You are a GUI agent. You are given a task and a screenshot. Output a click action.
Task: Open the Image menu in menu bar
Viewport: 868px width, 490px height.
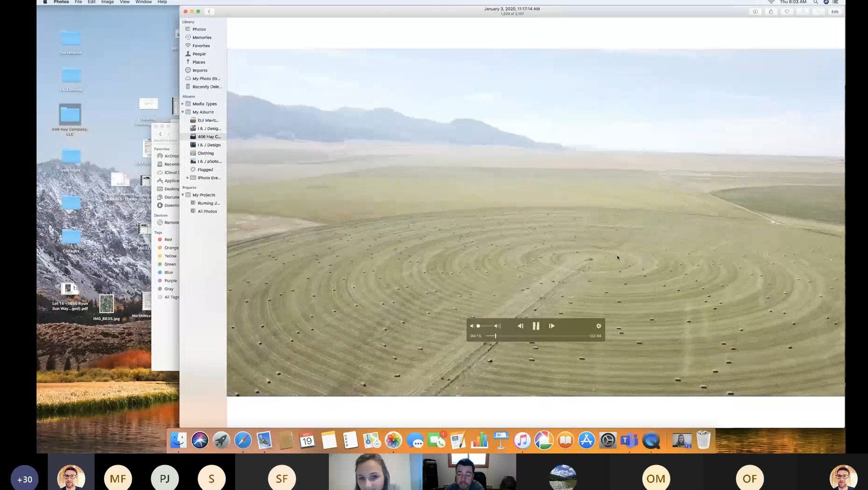tap(107, 2)
